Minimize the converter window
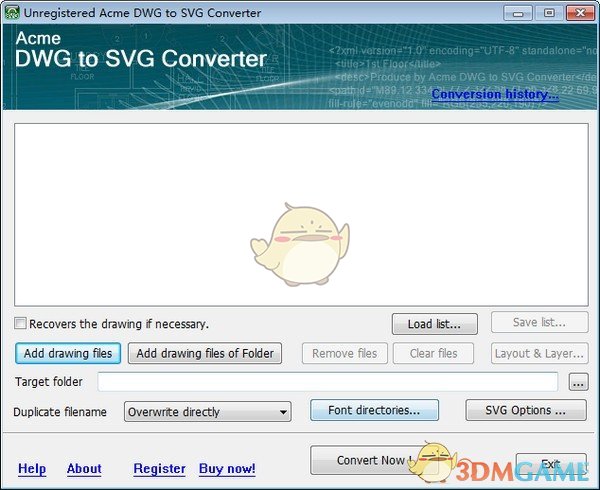The image size is (600, 490). tap(518, 13)
